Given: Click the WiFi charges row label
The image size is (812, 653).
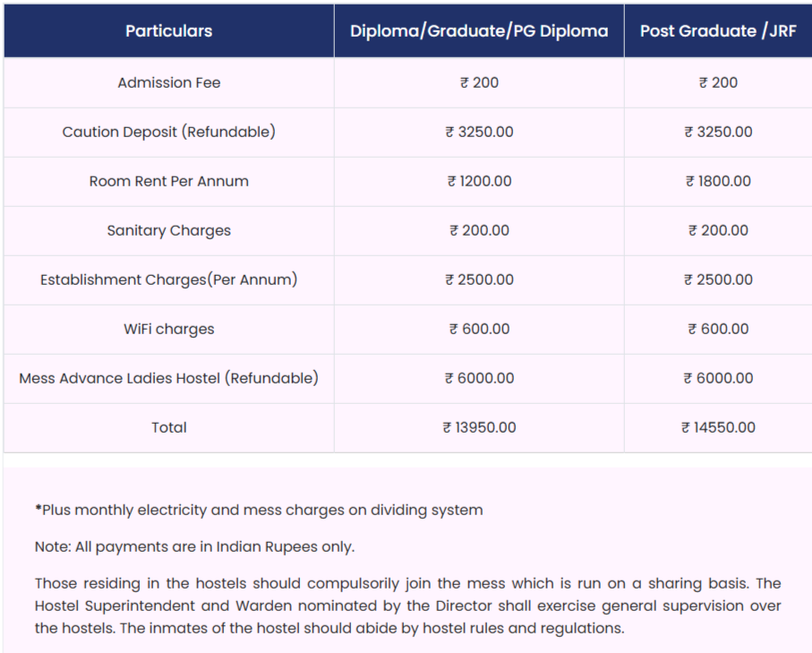Looking at the screenshot, I should [x=168, y=329].
